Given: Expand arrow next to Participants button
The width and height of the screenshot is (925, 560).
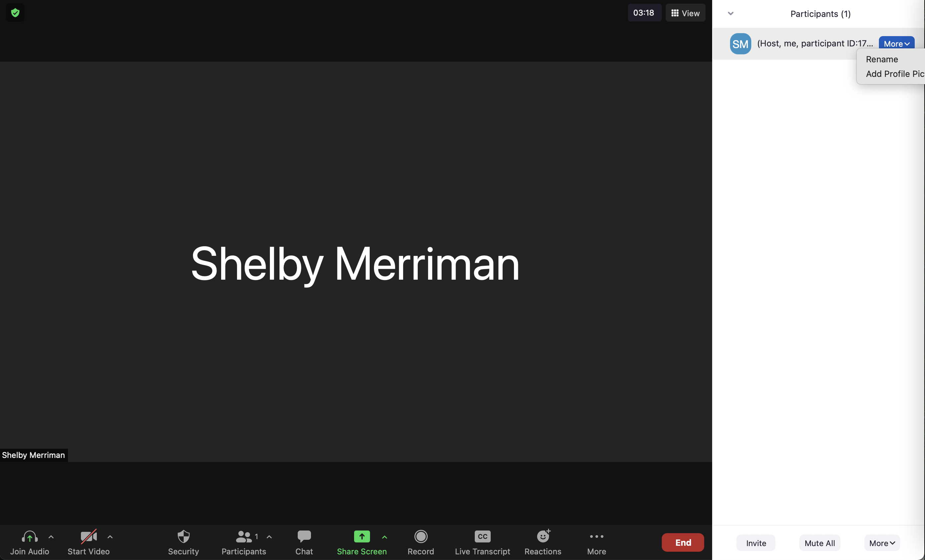Looking at the screenshot, I should [x=269, y=537].
